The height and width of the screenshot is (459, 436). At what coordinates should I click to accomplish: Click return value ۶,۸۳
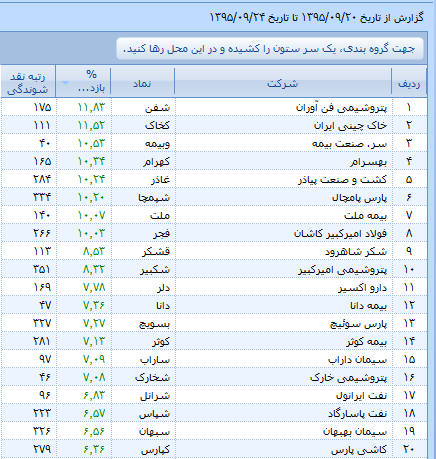point(94,395)
